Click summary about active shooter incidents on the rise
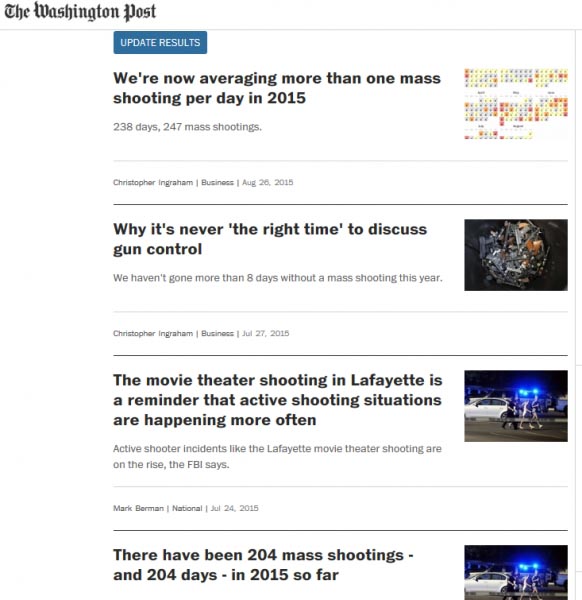The image size is (582, 600). [277, 457]
